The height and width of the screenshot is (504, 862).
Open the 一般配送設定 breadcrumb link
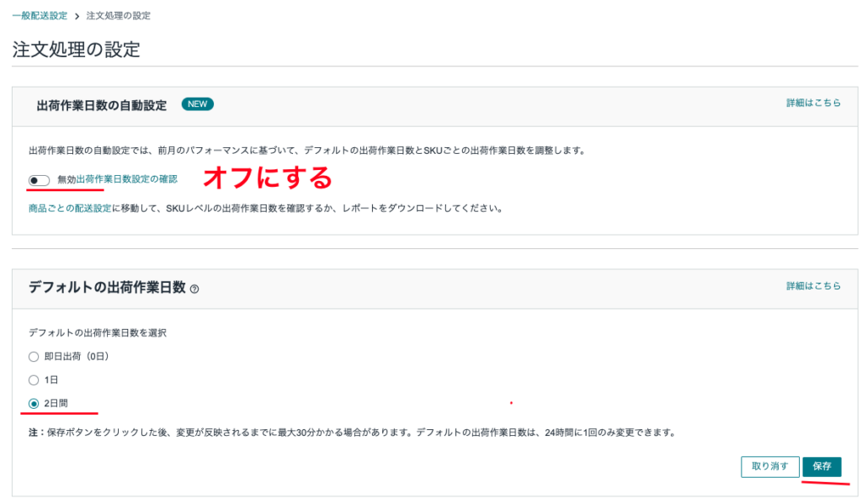point(40,16)
